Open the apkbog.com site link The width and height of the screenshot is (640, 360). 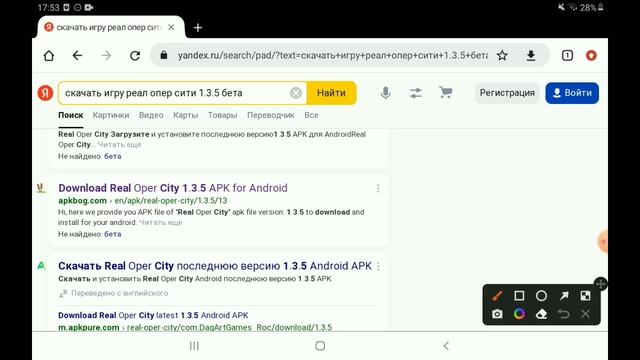(x=82, y=201)
